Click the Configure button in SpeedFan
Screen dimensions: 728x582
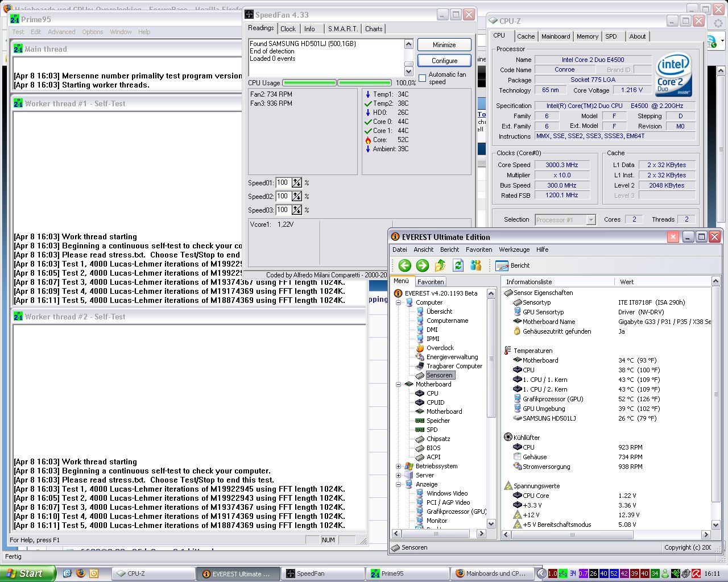pos(444,61)
